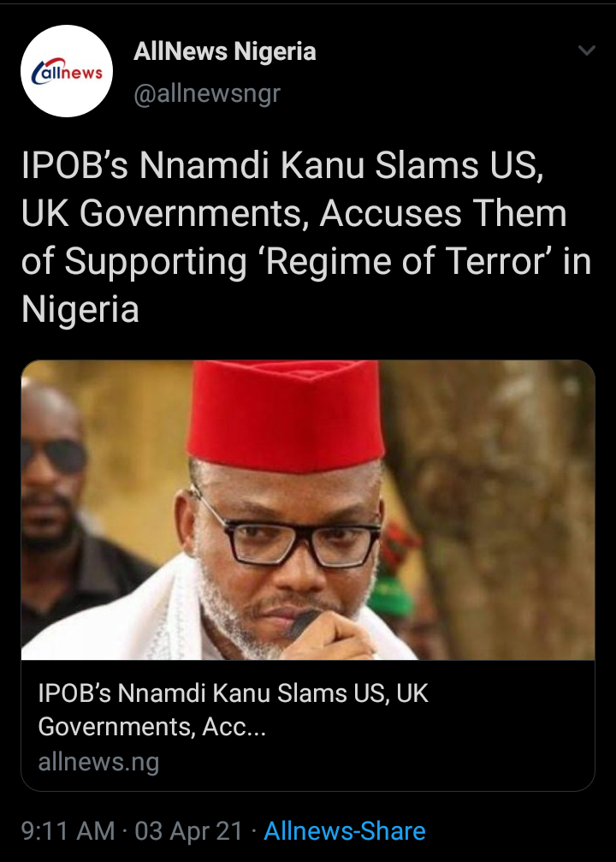This screenshot has width=616, height=862.
Task: Click the tweet headline starting with IPOB's Nnamdi Kanu
Action: pyautogui.click(x=306, y=237)
